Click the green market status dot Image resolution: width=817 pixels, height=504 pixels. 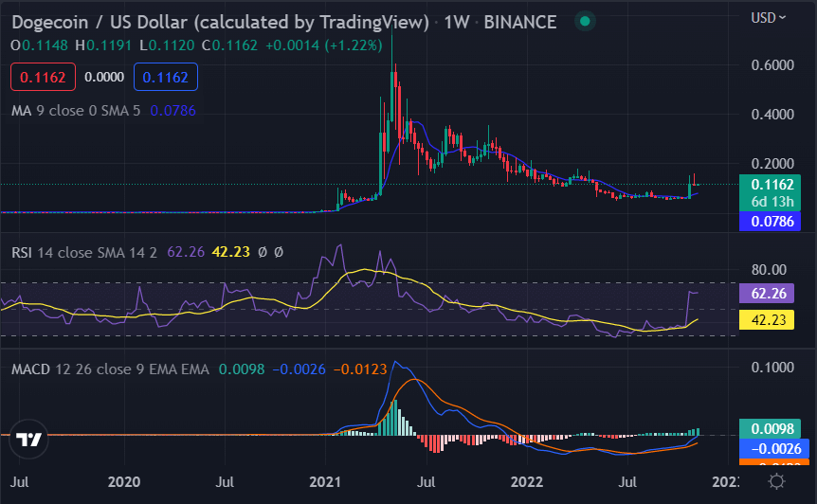[x=585, y=22]
